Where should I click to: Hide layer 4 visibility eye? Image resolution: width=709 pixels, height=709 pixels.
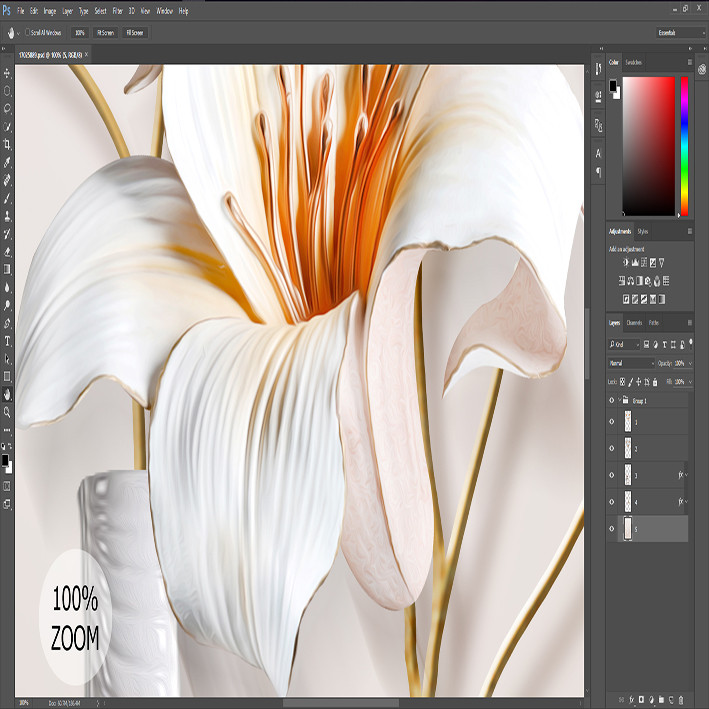click(612, 501)
